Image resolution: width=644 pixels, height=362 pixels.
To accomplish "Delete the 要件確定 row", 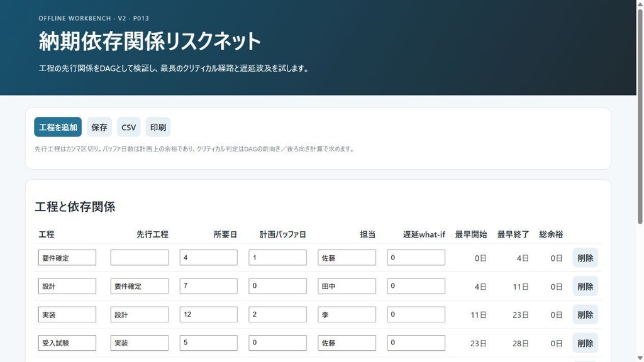I will [x=586, y=258].
